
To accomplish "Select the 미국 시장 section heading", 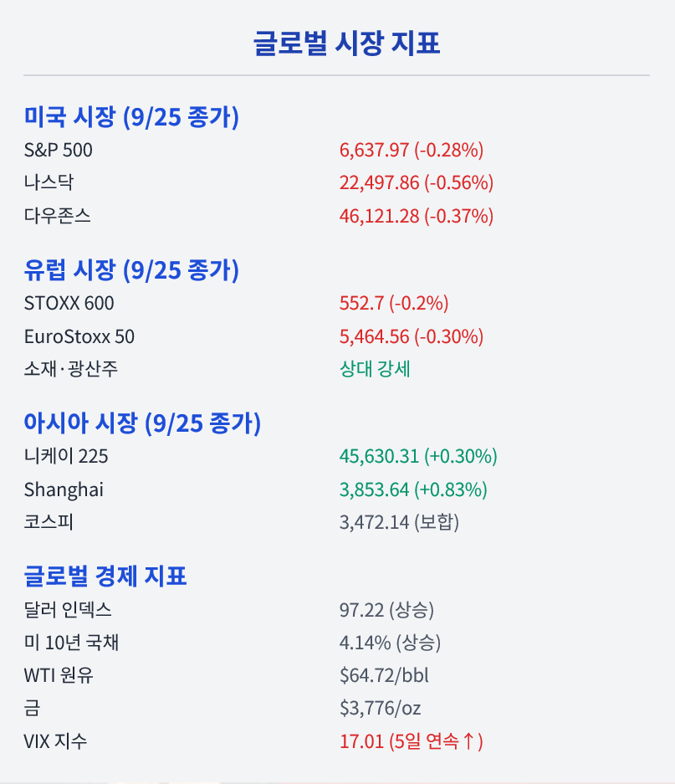I will [131, 117].
